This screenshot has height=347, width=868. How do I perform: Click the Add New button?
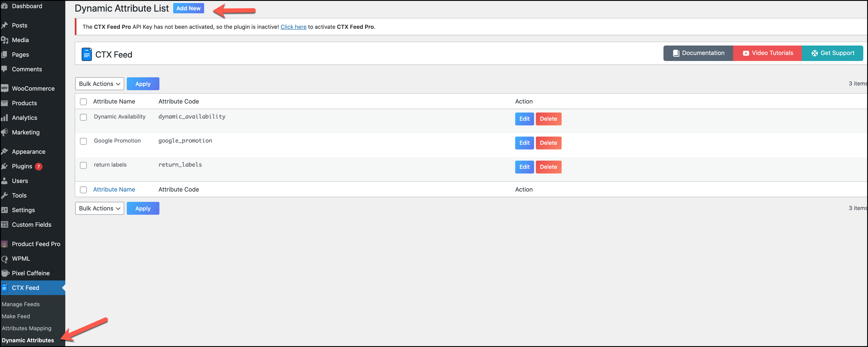coord(188,8)
